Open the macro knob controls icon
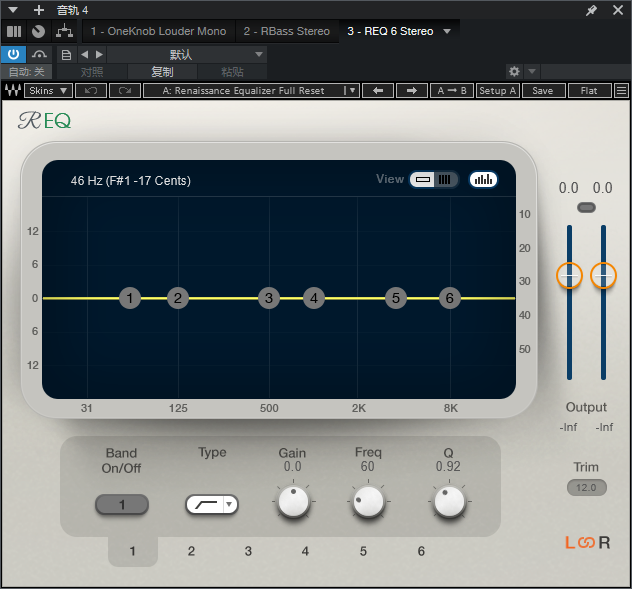The image size is (632, 589). click(x=38, y=31)
